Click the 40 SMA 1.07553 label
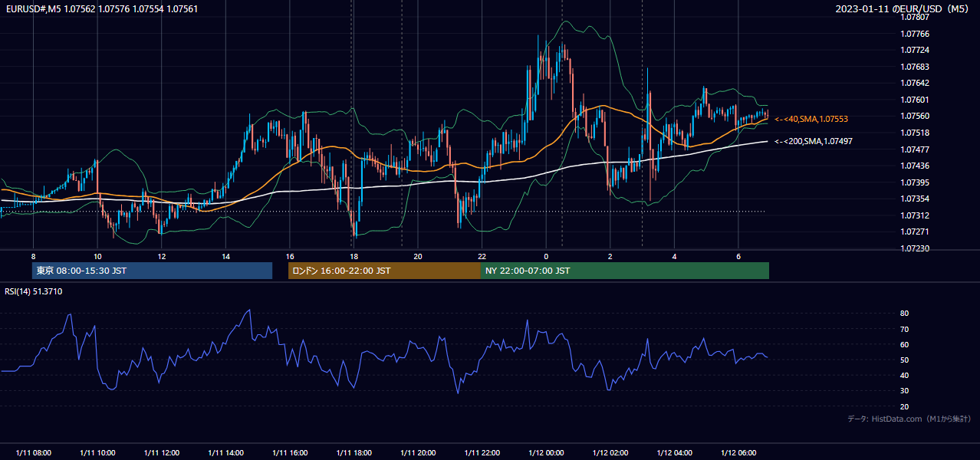 [x=811, y=120]
